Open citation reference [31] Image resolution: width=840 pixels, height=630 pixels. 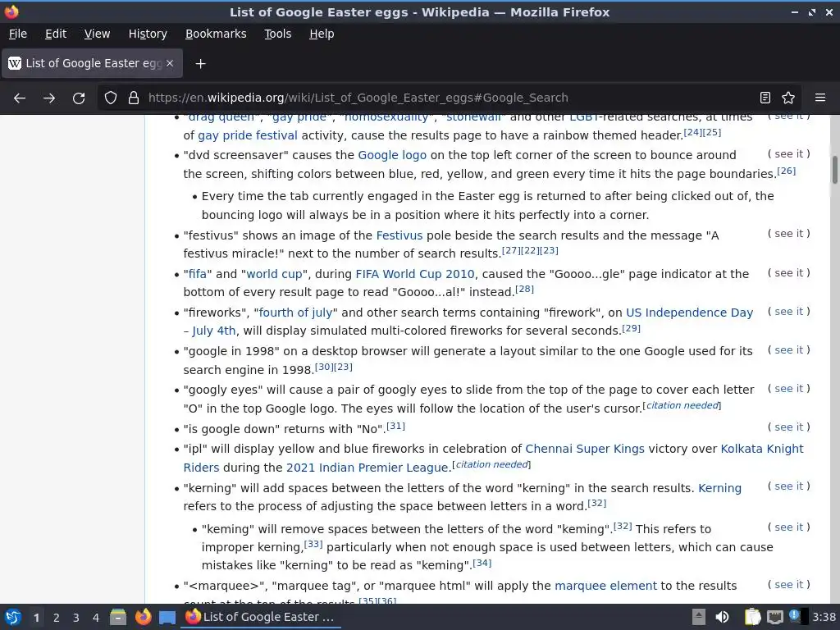point(395,427)
